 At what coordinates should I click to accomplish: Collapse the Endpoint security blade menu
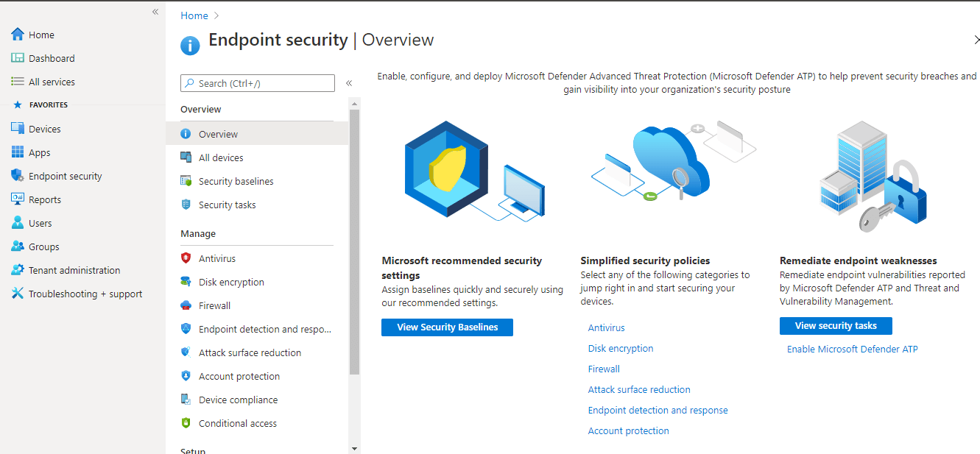(x=349, y=83)
